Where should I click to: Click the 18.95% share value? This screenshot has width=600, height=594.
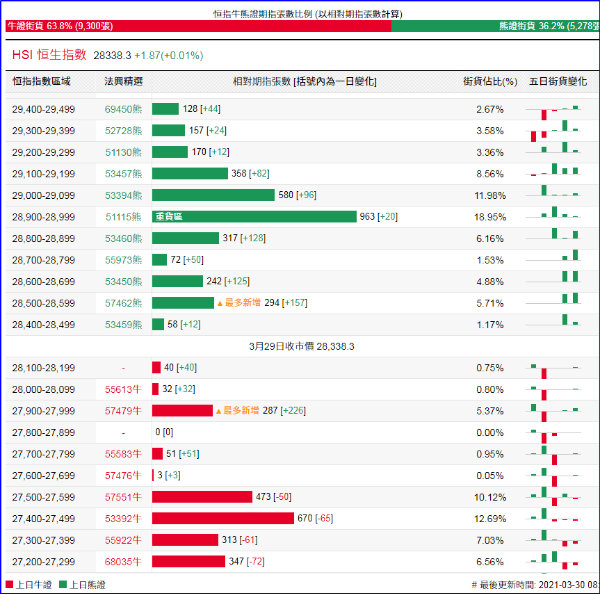(490, 217)
